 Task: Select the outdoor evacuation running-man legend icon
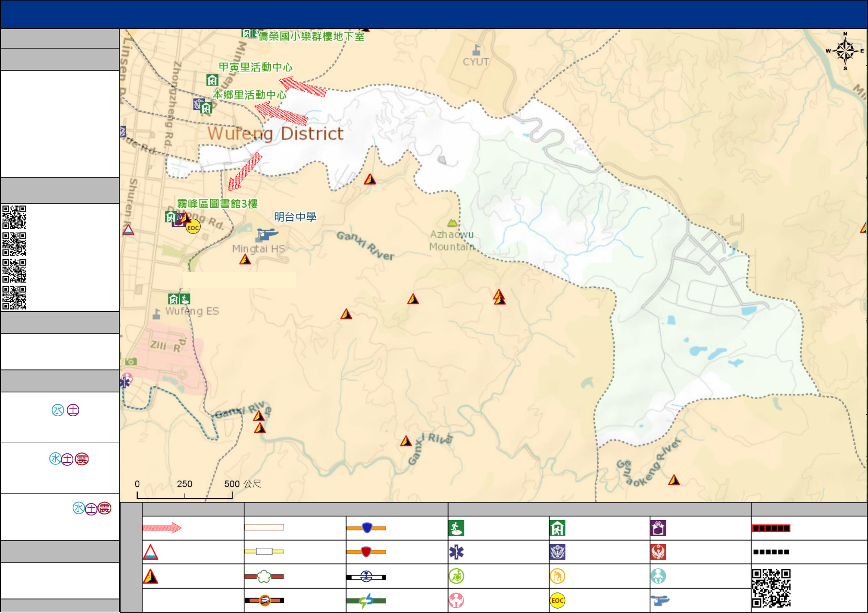click(x=456, y=528)
